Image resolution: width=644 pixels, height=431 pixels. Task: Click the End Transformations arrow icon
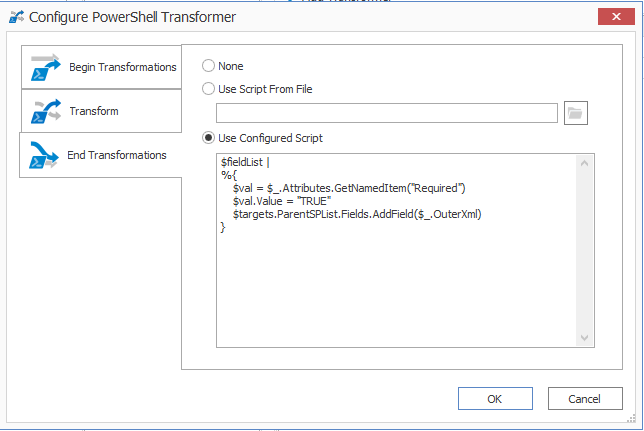[44, 155]
